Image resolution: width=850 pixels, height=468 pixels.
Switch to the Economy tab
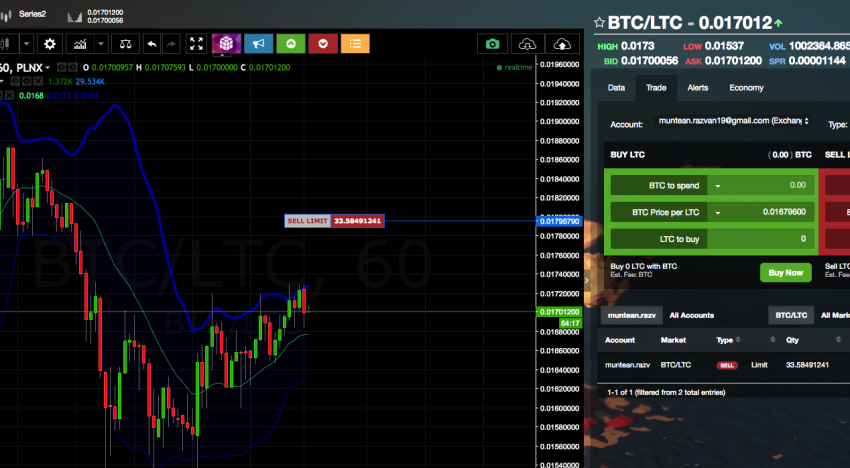pos(746,88)
